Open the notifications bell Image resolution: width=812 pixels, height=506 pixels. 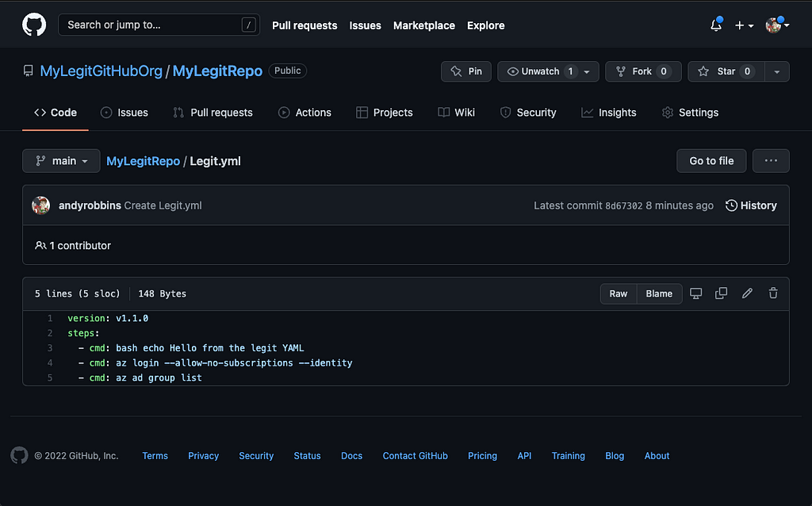716,25
